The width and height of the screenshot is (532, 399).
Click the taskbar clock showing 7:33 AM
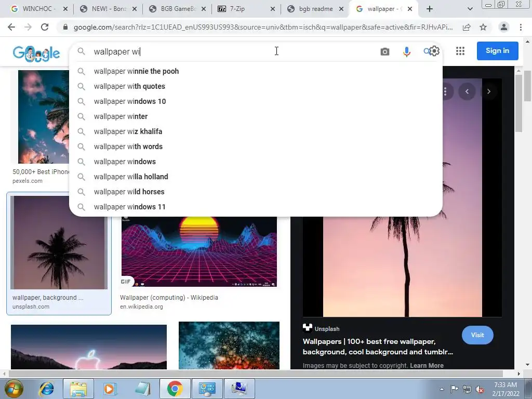pyautogui.click(x=506, y=389)
